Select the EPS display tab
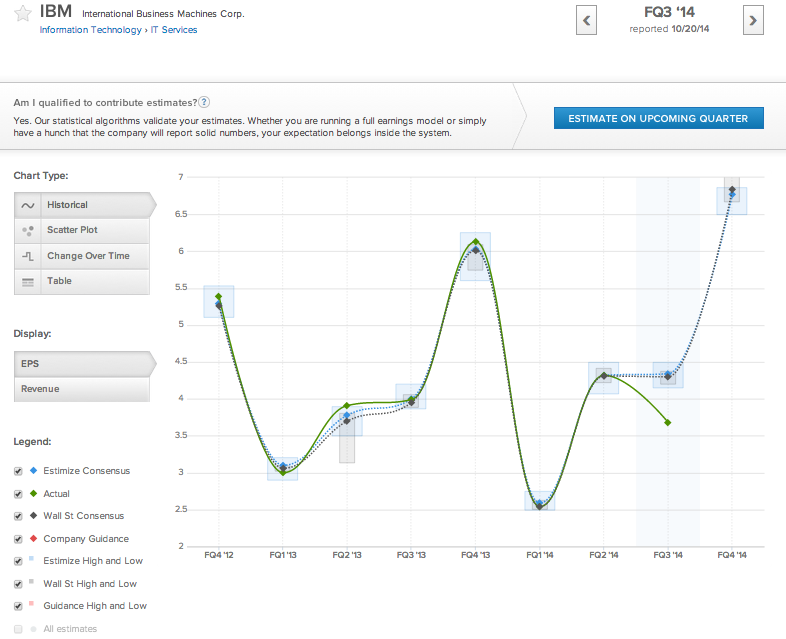 tap(82, 364)
